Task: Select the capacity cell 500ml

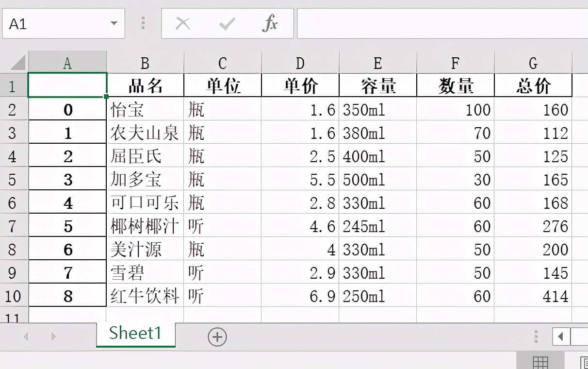Action: (378, 179)
